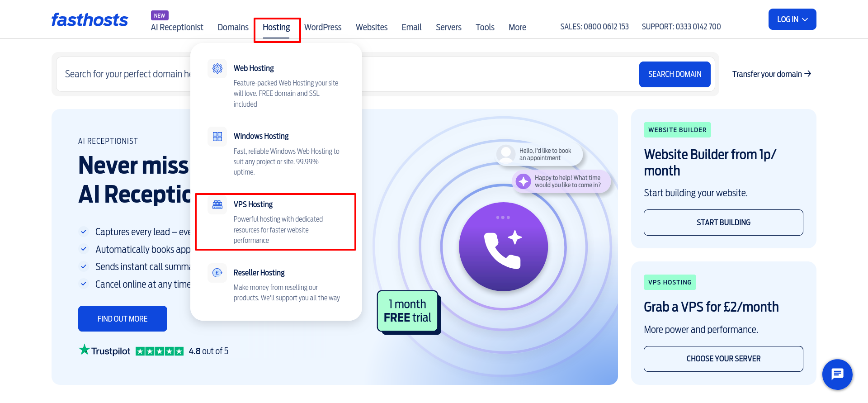Click the Reseller Hosting pound icon
868x403 pixels.
[217, 273]
